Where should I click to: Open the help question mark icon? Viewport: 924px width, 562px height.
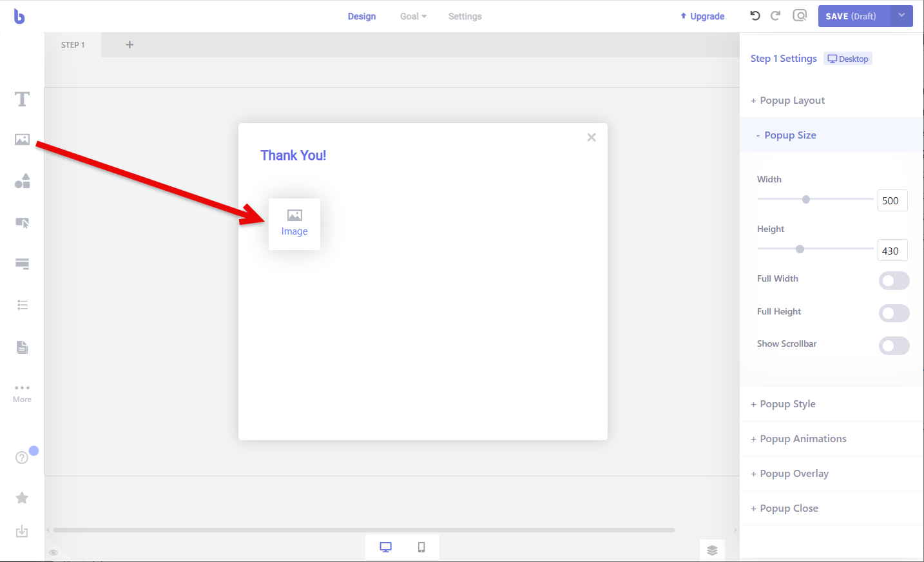(22, 458)
